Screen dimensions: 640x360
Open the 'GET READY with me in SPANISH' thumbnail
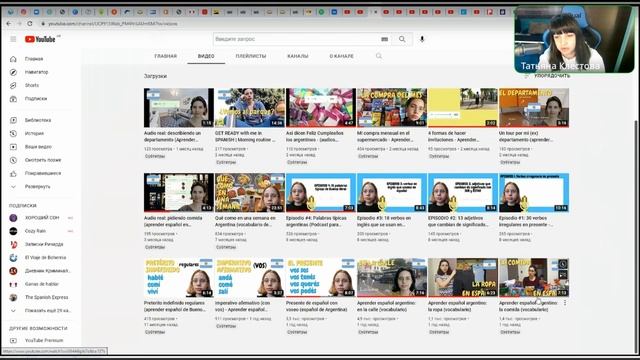(250, 108)
